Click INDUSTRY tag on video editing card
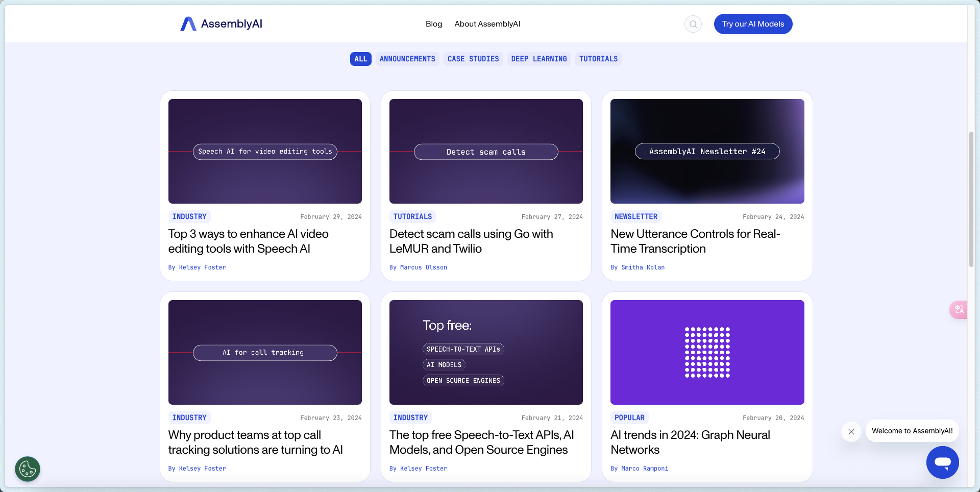 pos(189,217)
